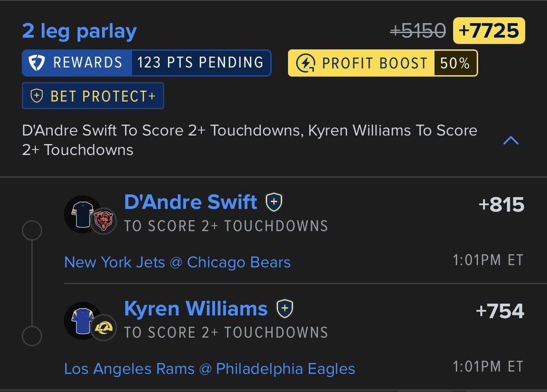
Task: Open the Profit Boost 50% badge
Action: (383, 63)
